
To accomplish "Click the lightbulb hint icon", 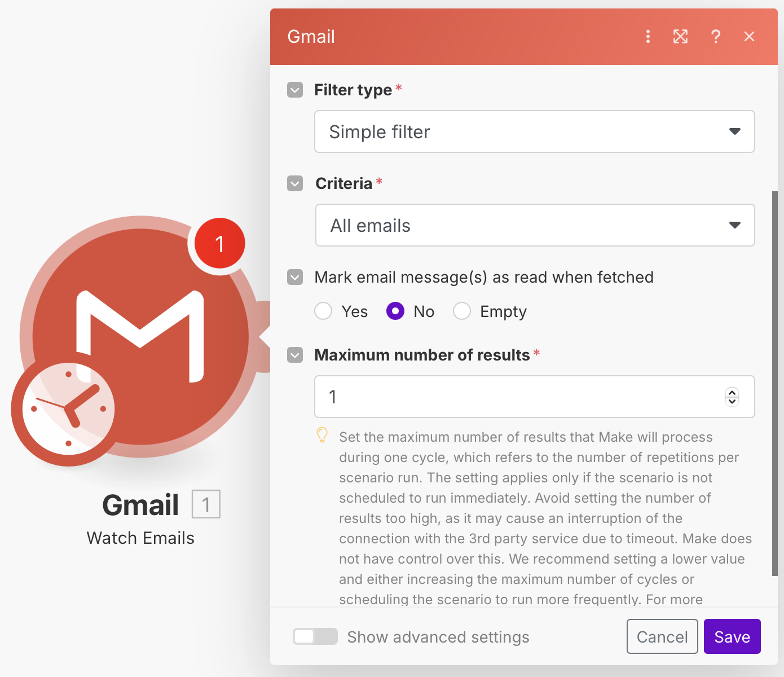I will 322,435.
